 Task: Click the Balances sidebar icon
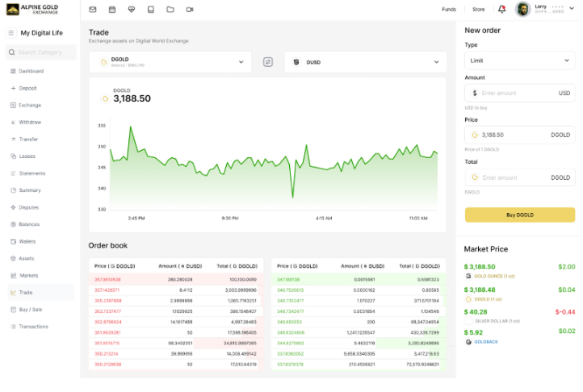point(13,224)
